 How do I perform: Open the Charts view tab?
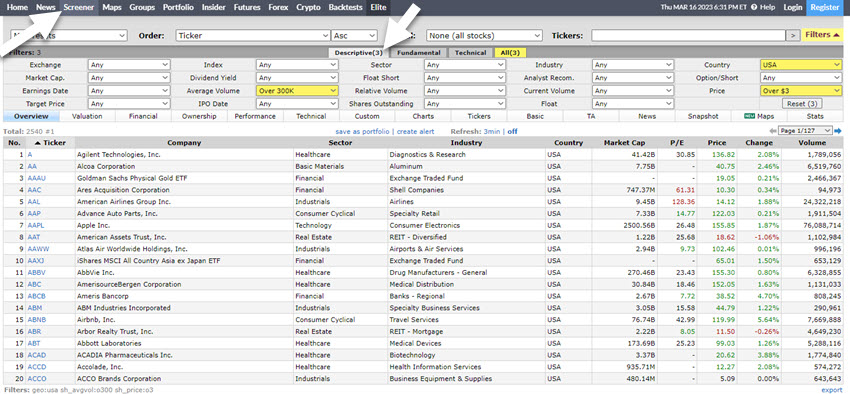(423, 116)
